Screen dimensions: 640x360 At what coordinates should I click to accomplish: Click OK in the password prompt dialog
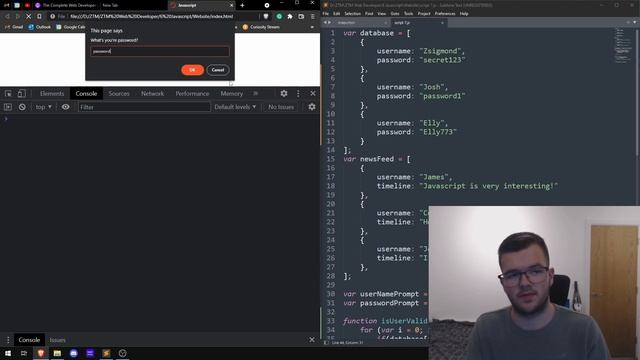(x=192, y=70)
